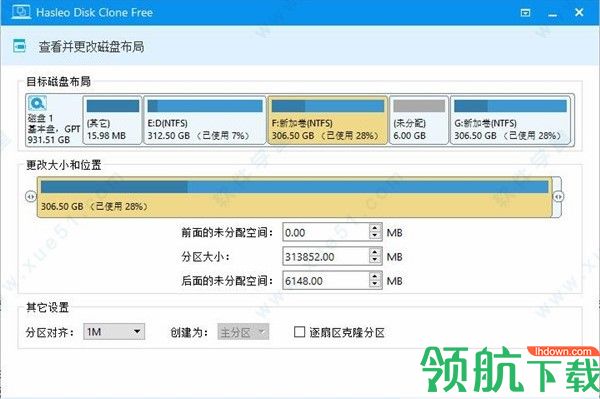Click the right resize handle of partition bar

[x=558, y=197]
